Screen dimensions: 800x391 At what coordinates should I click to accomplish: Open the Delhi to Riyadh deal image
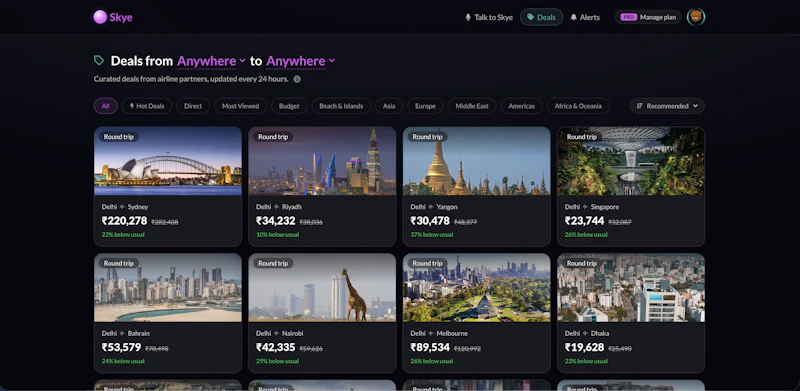322,161
